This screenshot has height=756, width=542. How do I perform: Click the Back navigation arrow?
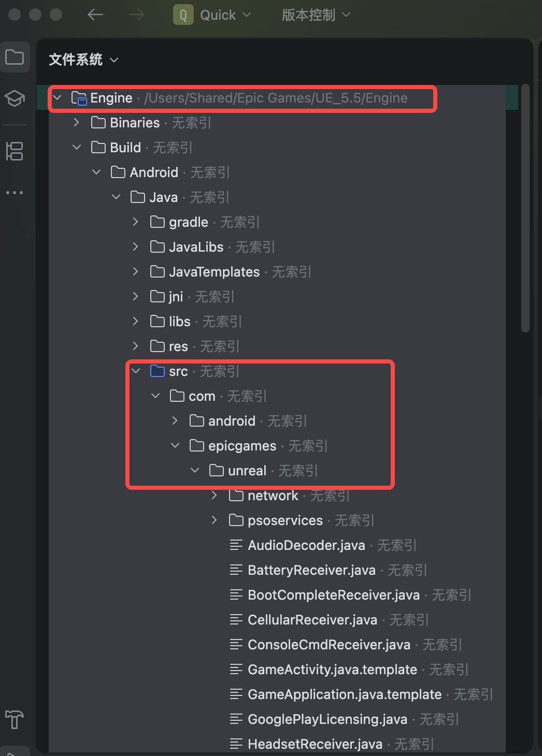click(95, 15)
